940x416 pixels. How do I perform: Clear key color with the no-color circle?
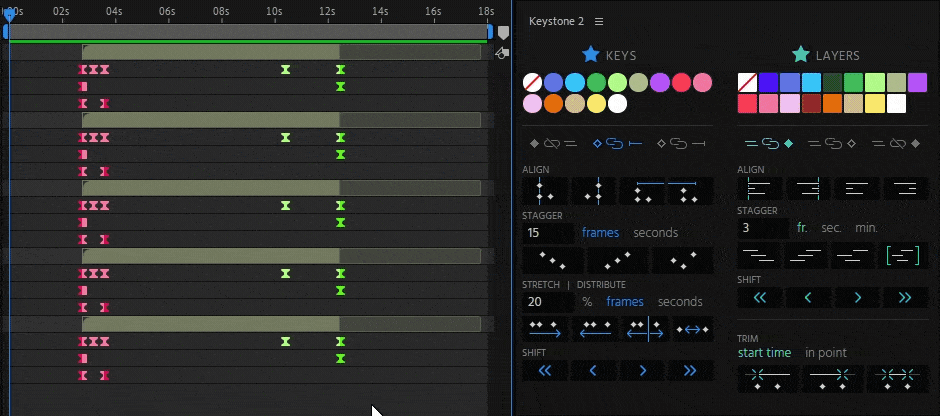(x=532, y=83)
